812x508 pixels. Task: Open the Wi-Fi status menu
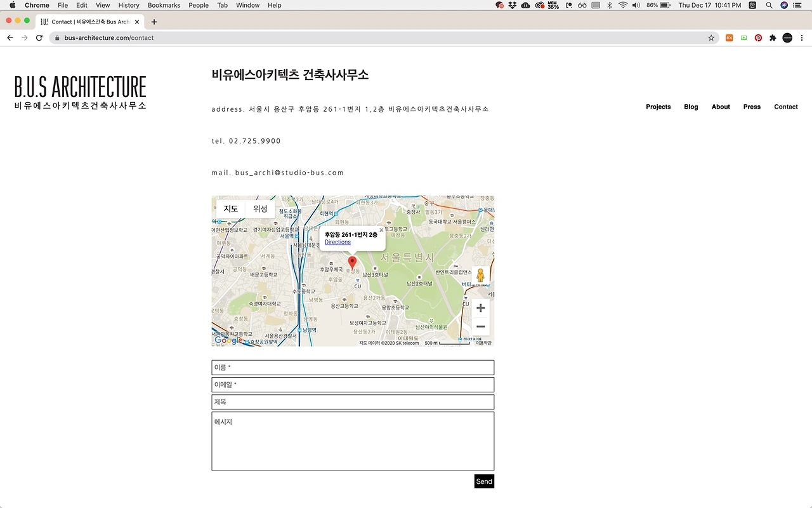[x=623, y=5]
